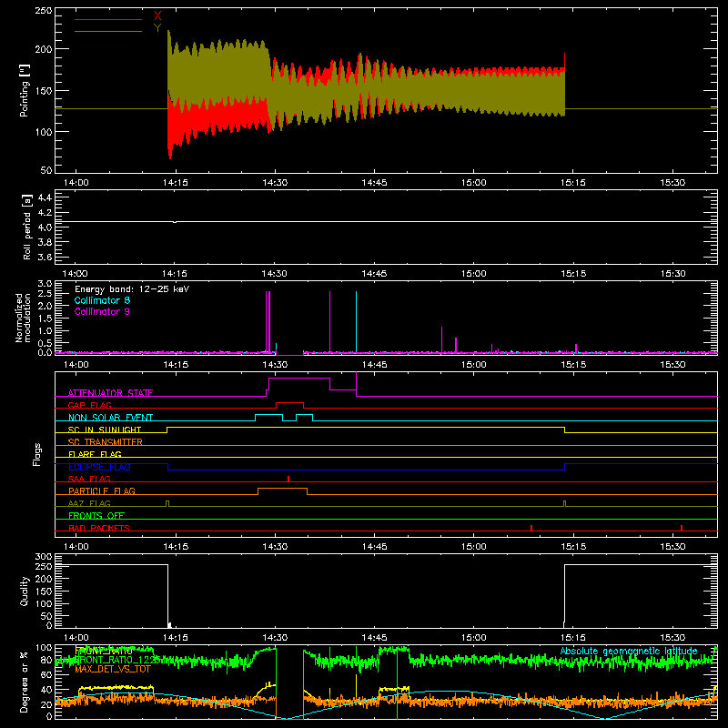Click the '14:30' time label under modulation plot

(x=275, y=365)
